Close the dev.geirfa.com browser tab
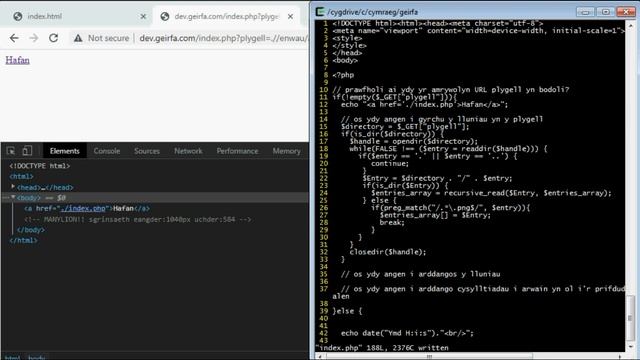Viewport: 640px width, 360px height. (290, 16)
